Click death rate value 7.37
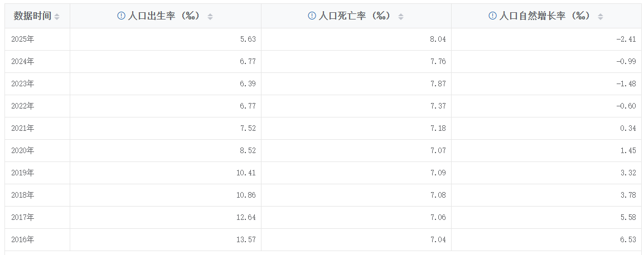This screenshot has width=644, height=255. [x=438, y=106]
